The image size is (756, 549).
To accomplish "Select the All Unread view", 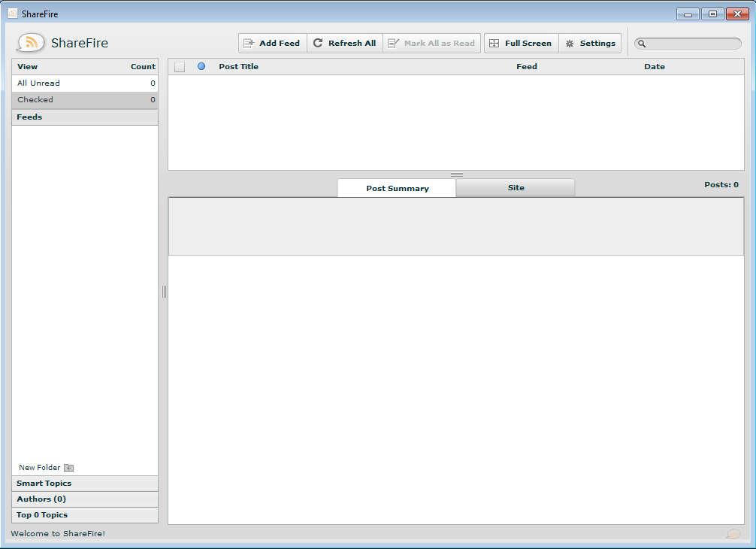I will [85, 83].
